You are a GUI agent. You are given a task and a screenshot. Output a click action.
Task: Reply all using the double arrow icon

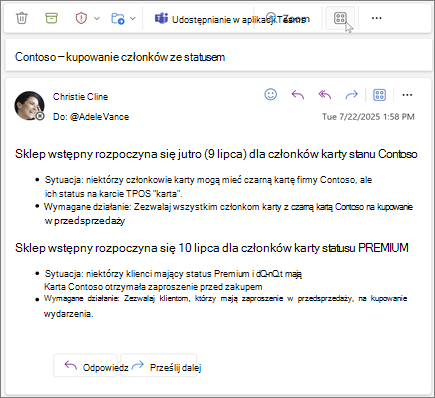(325, 95)
